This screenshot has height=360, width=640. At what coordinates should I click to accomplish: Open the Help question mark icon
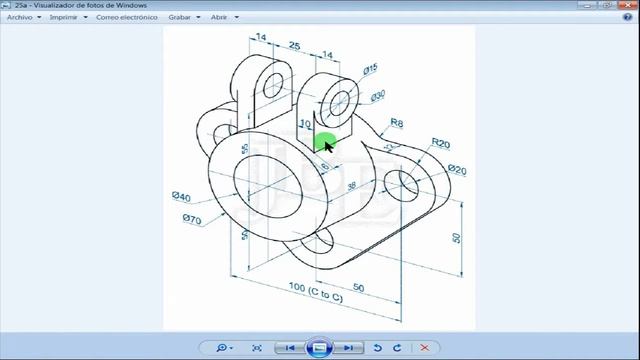point(627,17)
